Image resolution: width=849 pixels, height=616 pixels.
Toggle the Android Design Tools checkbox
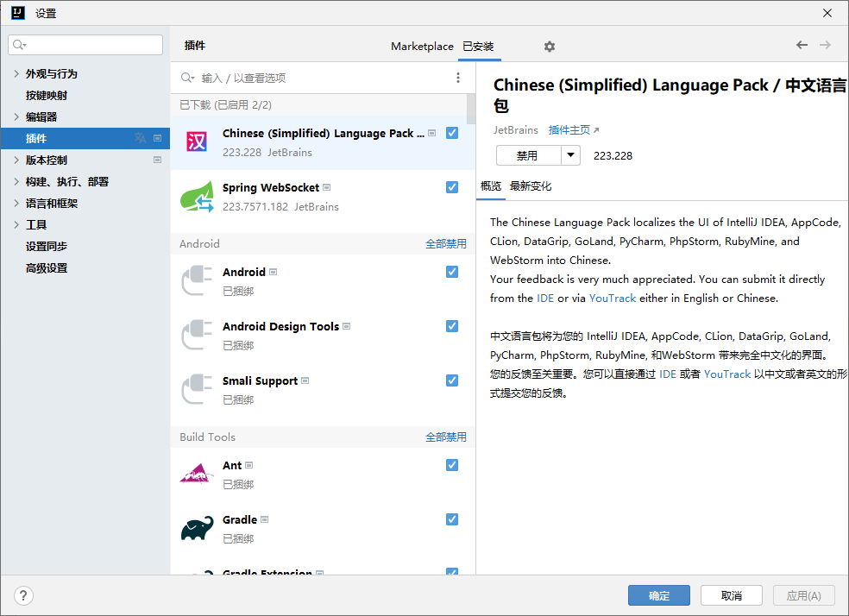[x=452, y=326]
